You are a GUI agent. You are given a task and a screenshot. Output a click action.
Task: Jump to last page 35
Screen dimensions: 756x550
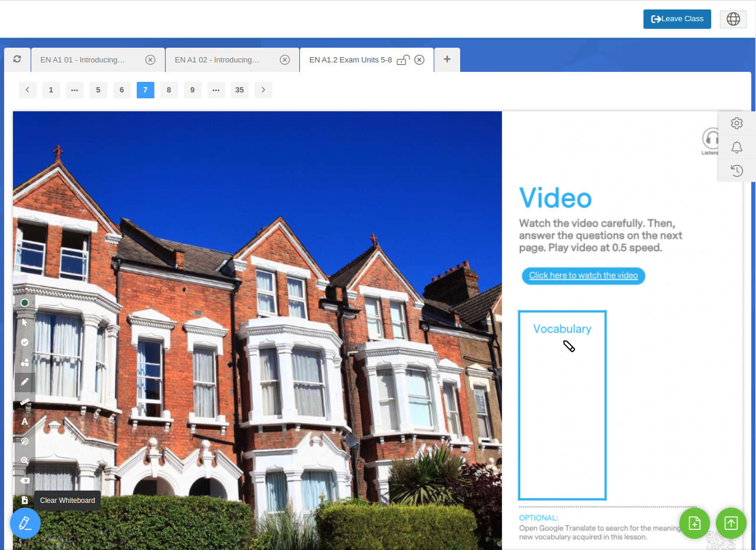click(x=240, y=90)
